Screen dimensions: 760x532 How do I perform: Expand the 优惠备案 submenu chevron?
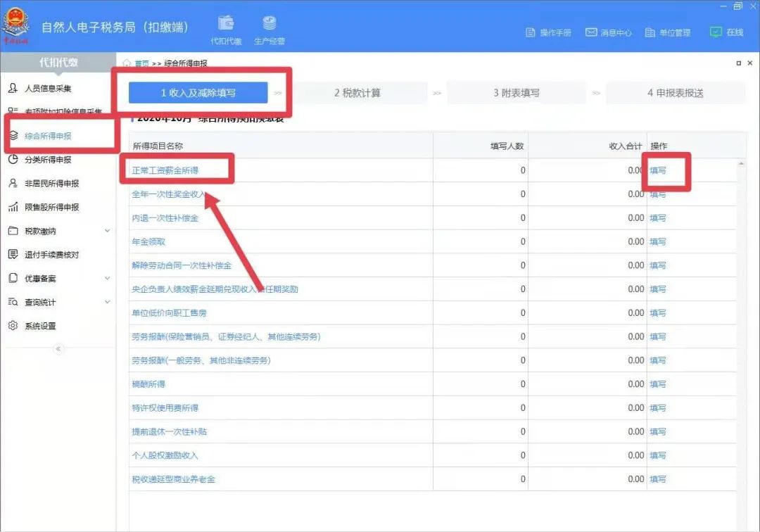pos(108,278)
